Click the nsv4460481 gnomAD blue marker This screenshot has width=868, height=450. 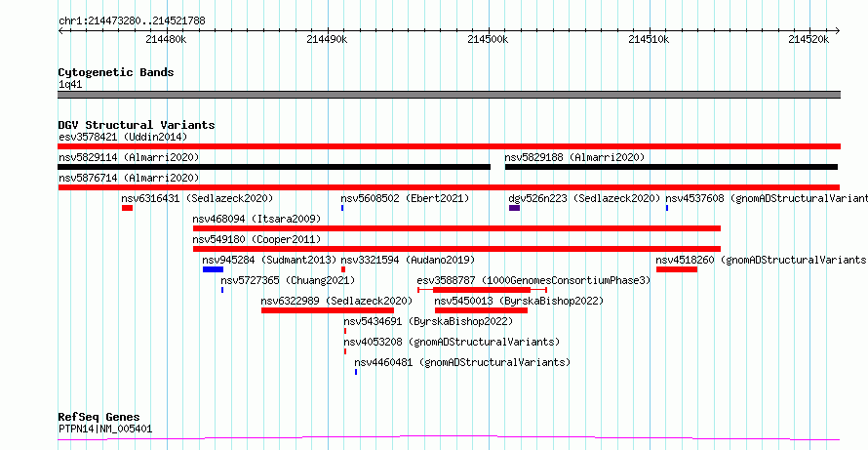356,372
